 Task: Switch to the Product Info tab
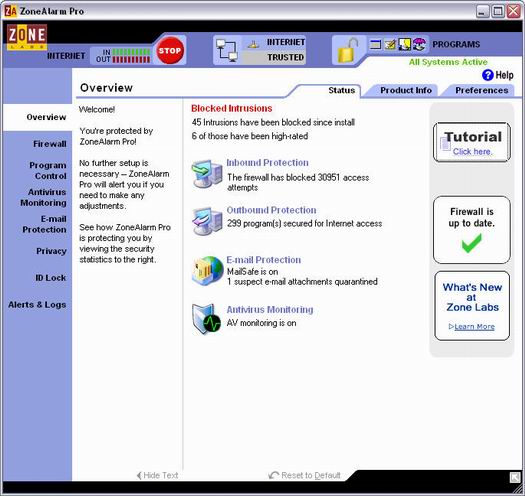tap(406, 90)
